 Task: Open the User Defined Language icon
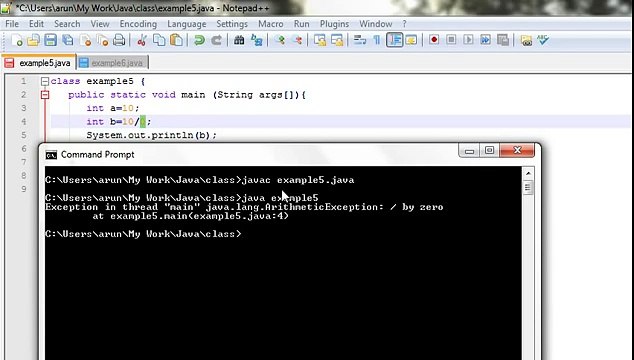pos(411,40)
